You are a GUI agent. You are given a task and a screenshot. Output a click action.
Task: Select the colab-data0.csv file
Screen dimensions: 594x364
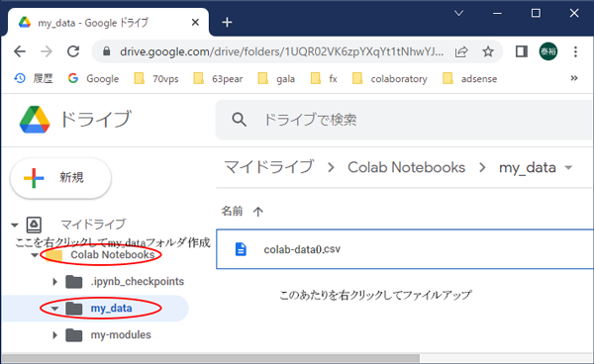coord(405,249)
